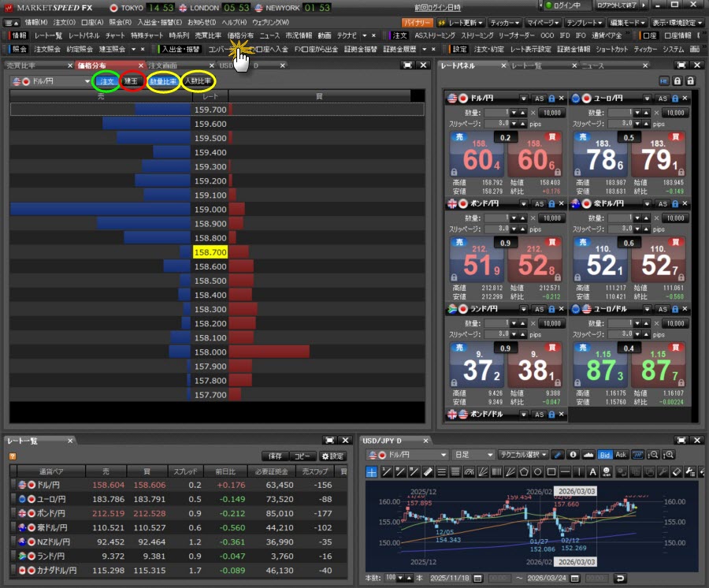The image size is (709, 588).
Task: Select the trend line drawing tool
Action: click(386, 472)
